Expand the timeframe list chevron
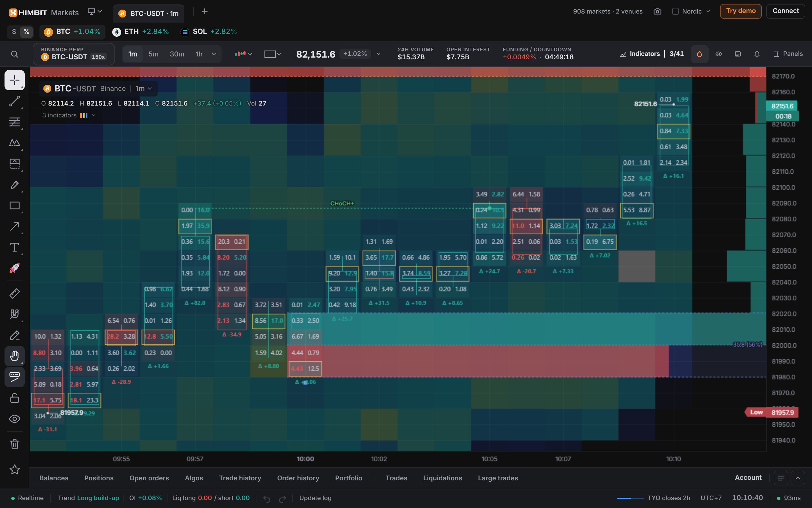The image size is (812, 508). tap(214, 54)
